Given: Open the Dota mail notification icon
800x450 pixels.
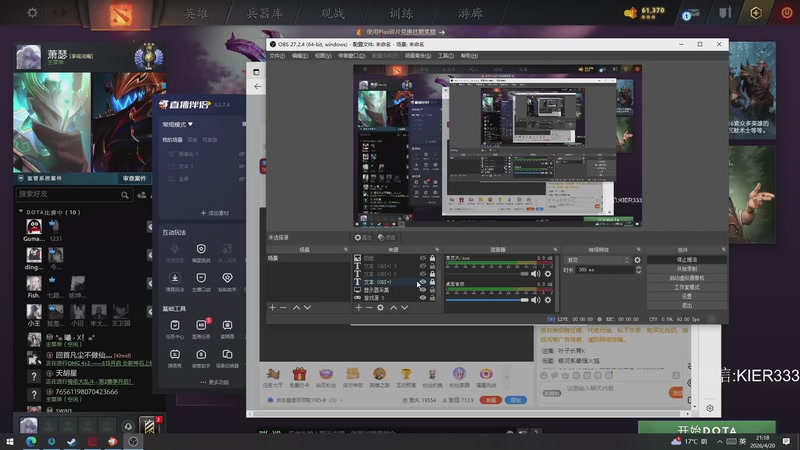Looking at the screenshot, I should point(691,14).
